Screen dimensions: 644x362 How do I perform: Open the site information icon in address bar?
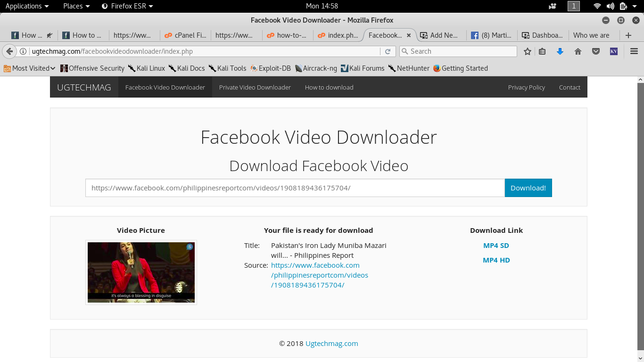23,51
